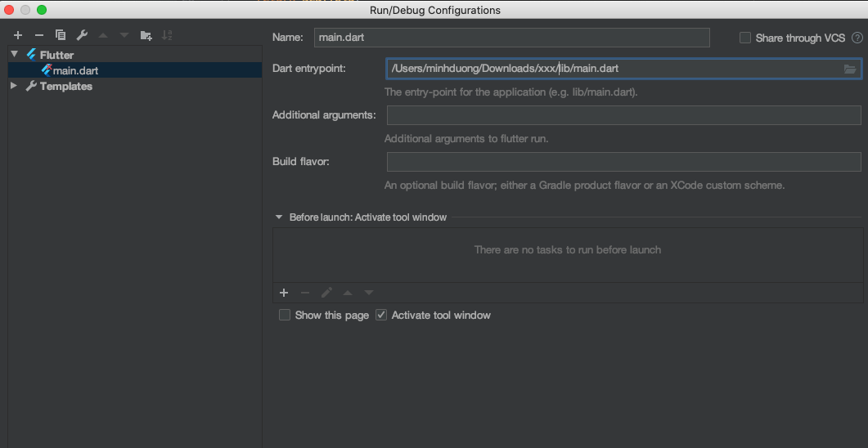Collapse the Flutter configurations node
Screen dimensions: 868x448
click(14, 55)
